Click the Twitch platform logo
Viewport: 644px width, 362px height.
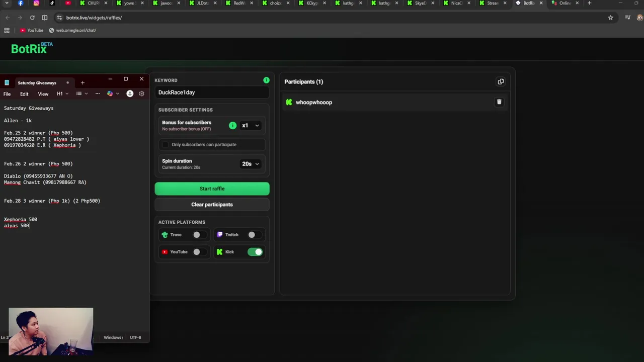(x=219, y=235)
